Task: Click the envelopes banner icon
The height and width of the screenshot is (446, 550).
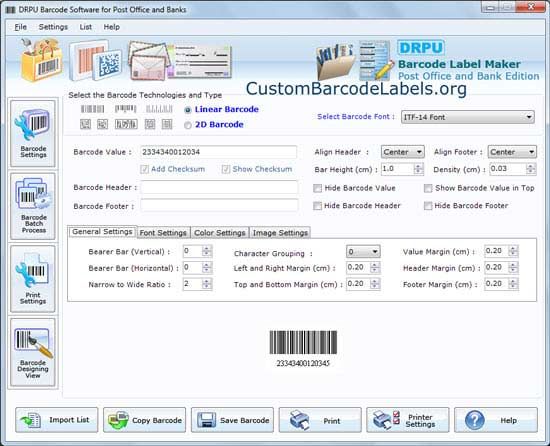Action: 149,60
